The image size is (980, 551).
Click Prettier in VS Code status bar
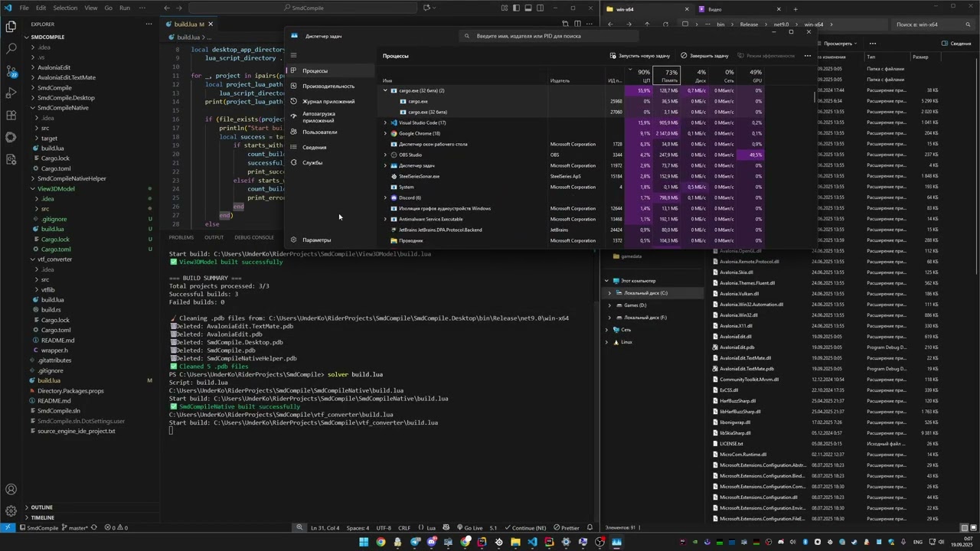pyautogui.click(x=566, y=528)
